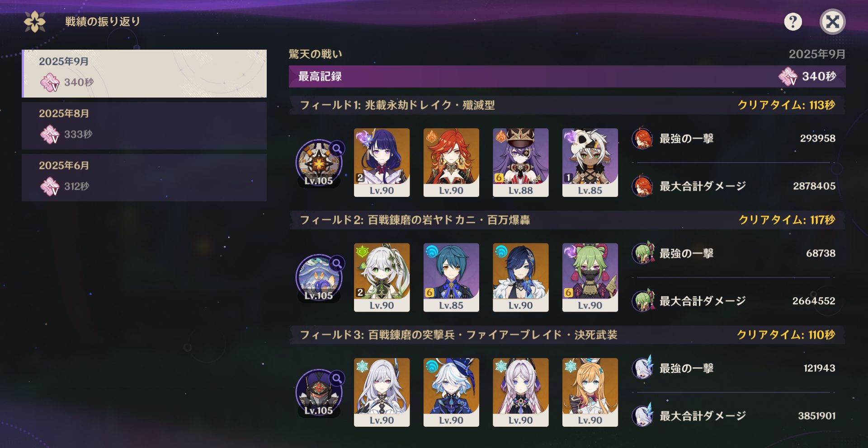Select green-haired masked character Lv.90 portrait
Screen dimensions: 868x448
coord(590,277)
